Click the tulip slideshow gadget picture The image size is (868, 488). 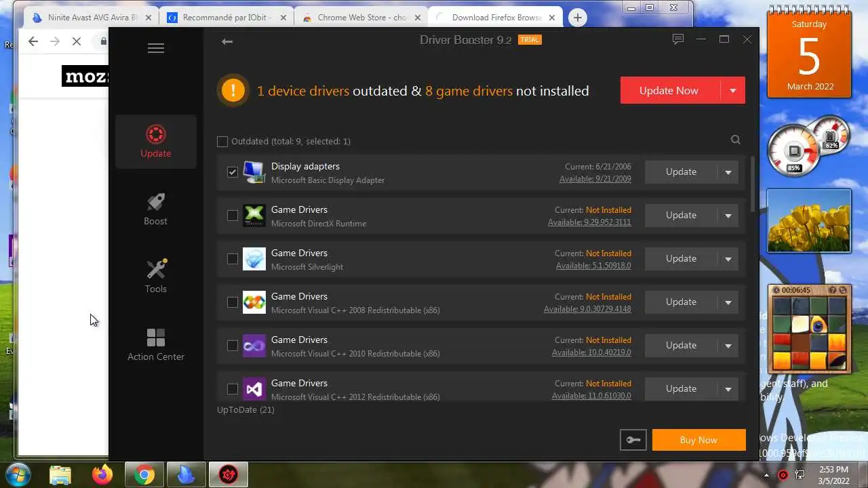coord(808,221)
